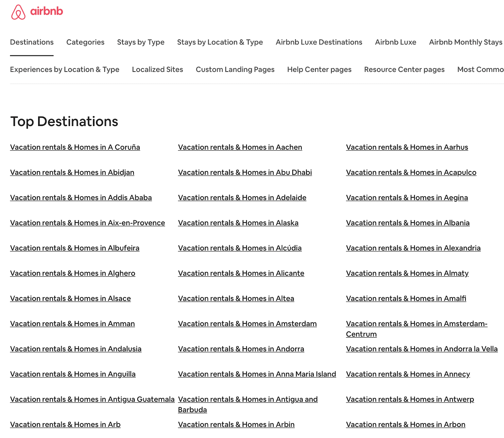
Task: Switch to the Categories tab
Action: [x=85, y=42]
